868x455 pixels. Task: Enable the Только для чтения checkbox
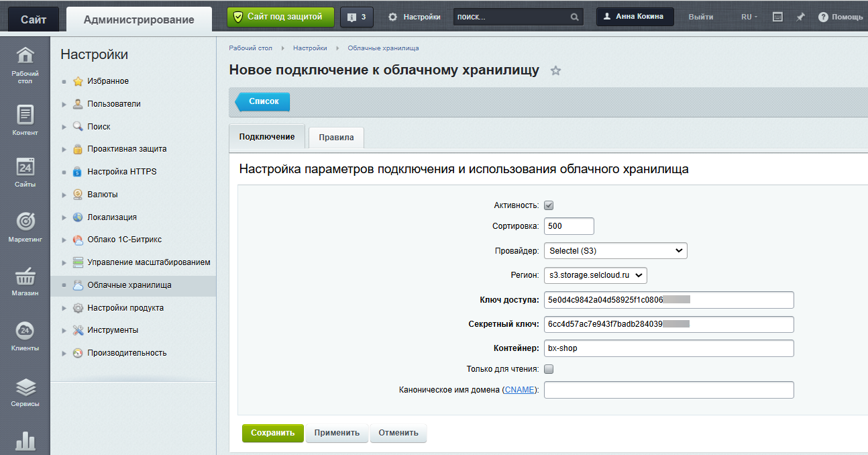click(549, 369)
